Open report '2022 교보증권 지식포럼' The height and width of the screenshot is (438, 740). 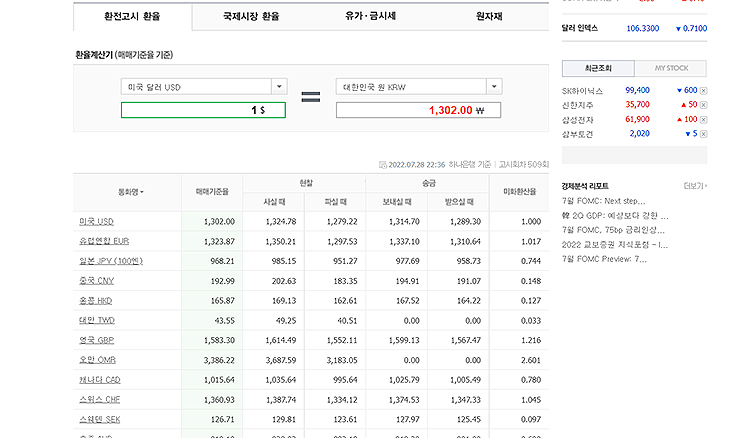614,245
